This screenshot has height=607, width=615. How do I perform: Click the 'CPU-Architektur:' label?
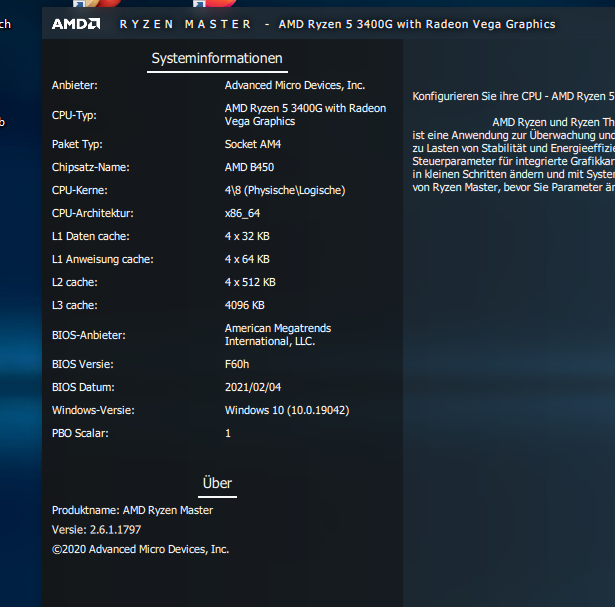pyautogui.click(x=93, y=213)
